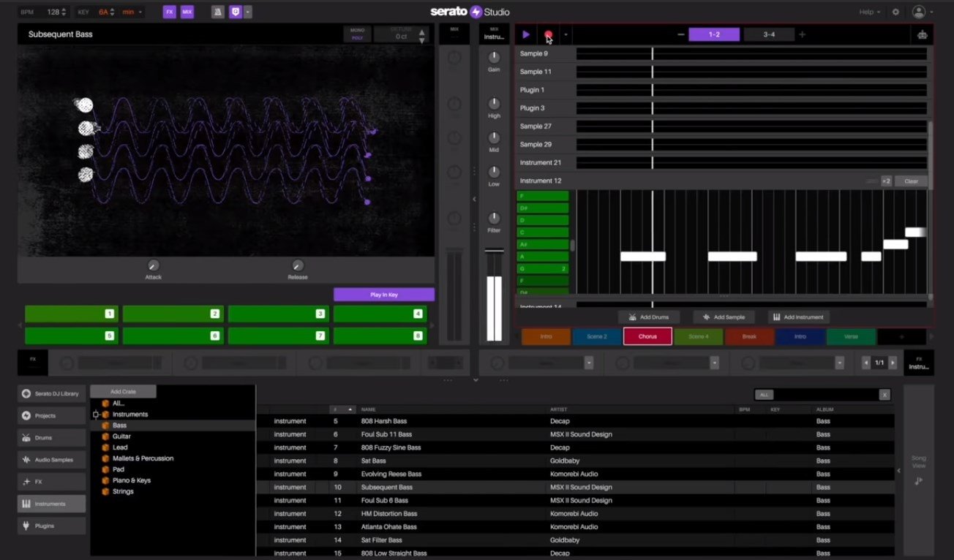Toggle the FX panel button
The height and width of the screenshot is (560, 954).
[x=169, y=12]
